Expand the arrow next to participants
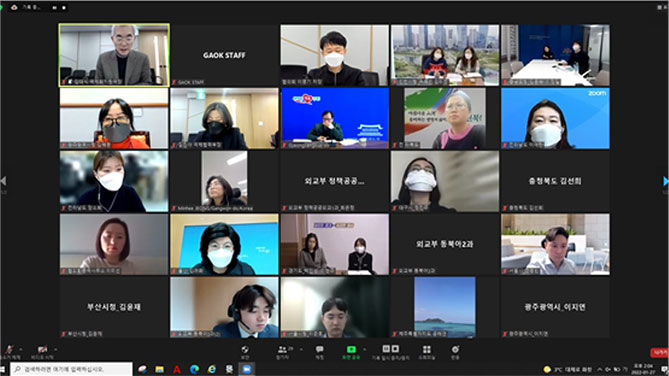669x376 pixels. (x=301, y=350)
